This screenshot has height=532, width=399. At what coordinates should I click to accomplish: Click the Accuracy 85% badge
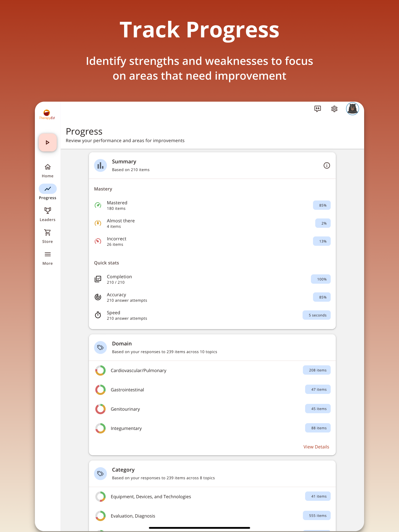click(x=322, y=297)
